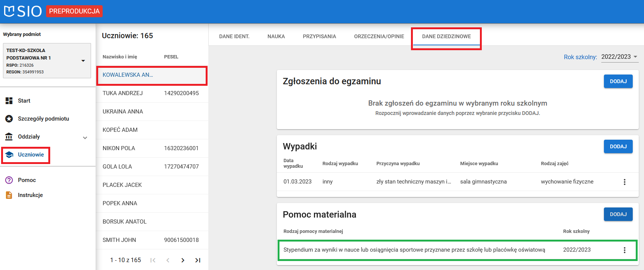
Task: Select student TUKA ANDRZEJ
Action: pos(123,93)
